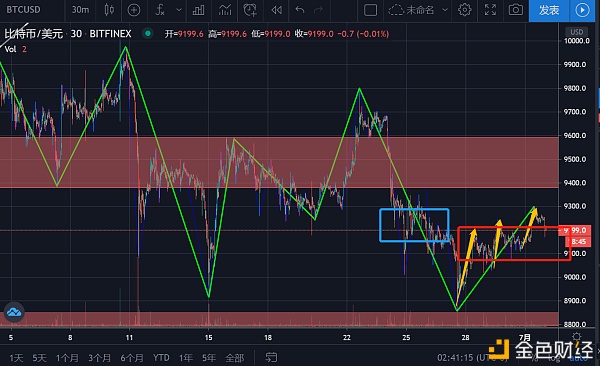This screenshot has height=366, width=600.
Task: Open the fx indicators menu
Action: pyautogui.click(x=160, y=10)
